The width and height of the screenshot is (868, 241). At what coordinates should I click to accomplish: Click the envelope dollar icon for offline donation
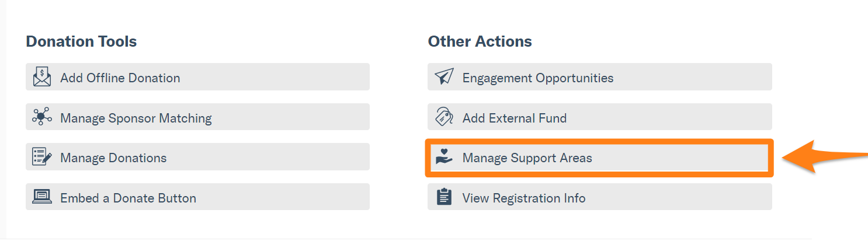(x=42, y=77)
